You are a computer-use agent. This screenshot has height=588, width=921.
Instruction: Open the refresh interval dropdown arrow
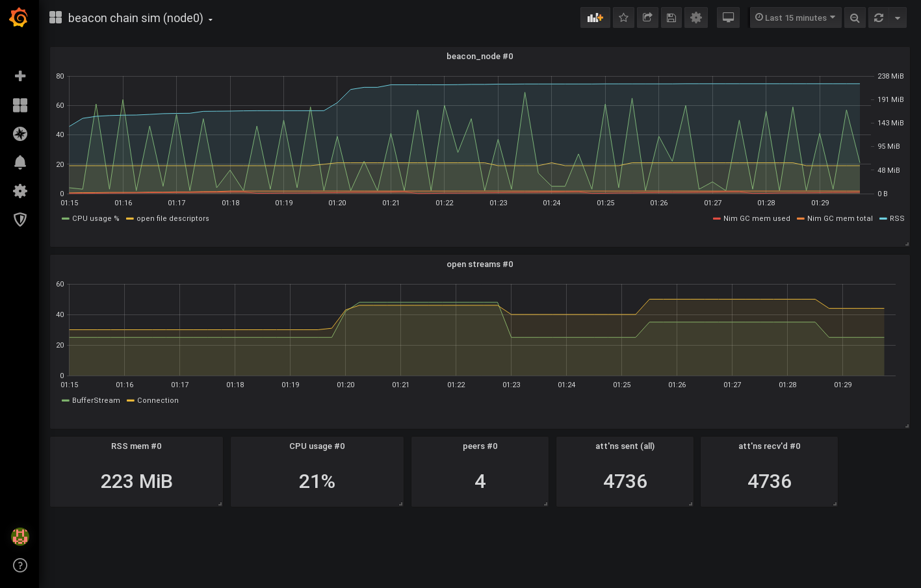coord(898,18)
